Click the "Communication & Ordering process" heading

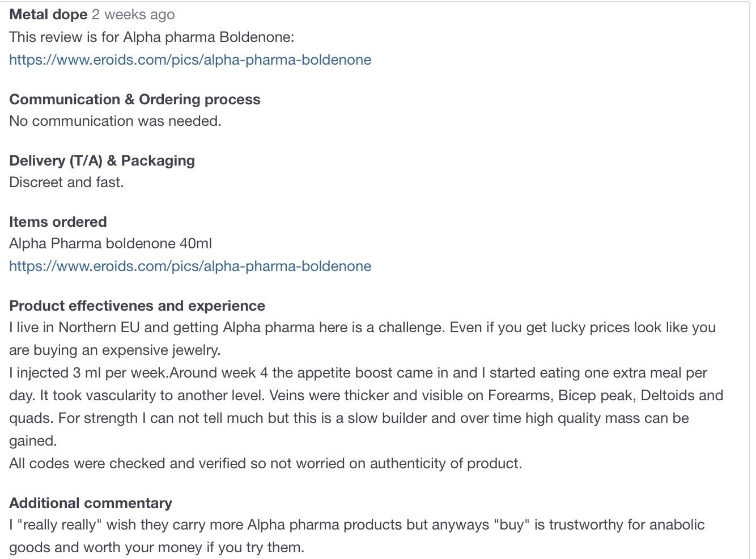(x=135, y=100)
